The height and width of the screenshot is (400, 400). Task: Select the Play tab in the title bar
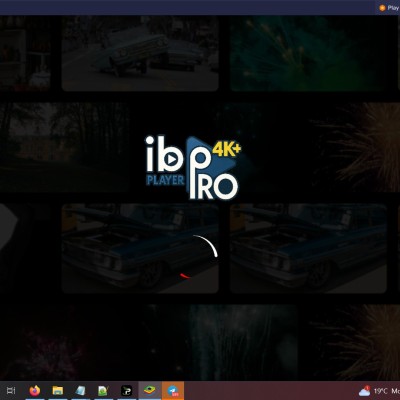tap(389, 8)
